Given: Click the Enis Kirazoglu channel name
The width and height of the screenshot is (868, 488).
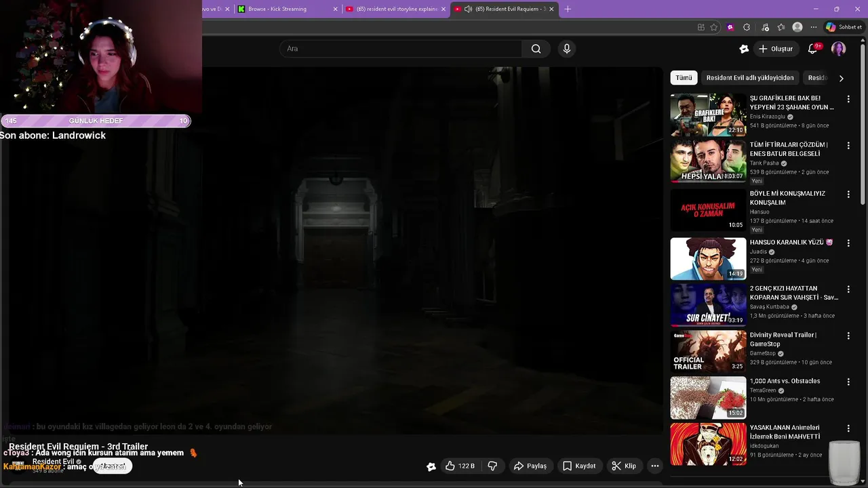Looking at the screenshot, I should click(x=767, y=117).
